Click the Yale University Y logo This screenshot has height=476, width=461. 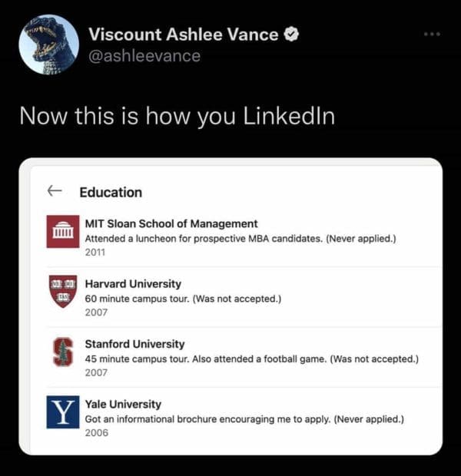point(63,411)
